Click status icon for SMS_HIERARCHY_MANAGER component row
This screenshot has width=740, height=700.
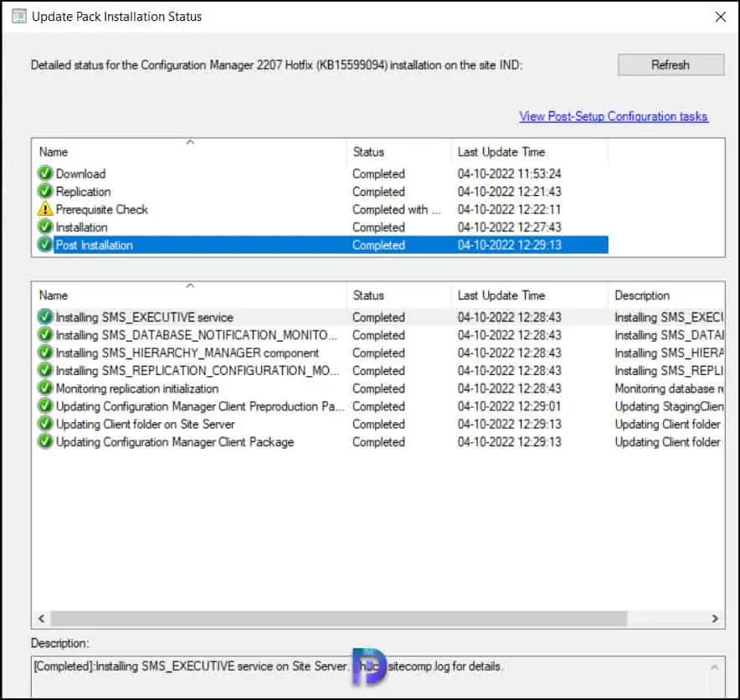point(45,353)
